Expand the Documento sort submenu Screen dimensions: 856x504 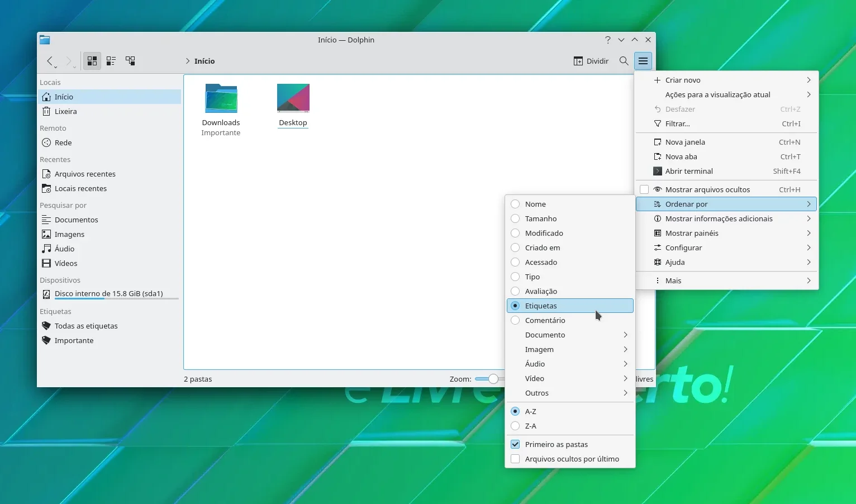coord(570,335)
